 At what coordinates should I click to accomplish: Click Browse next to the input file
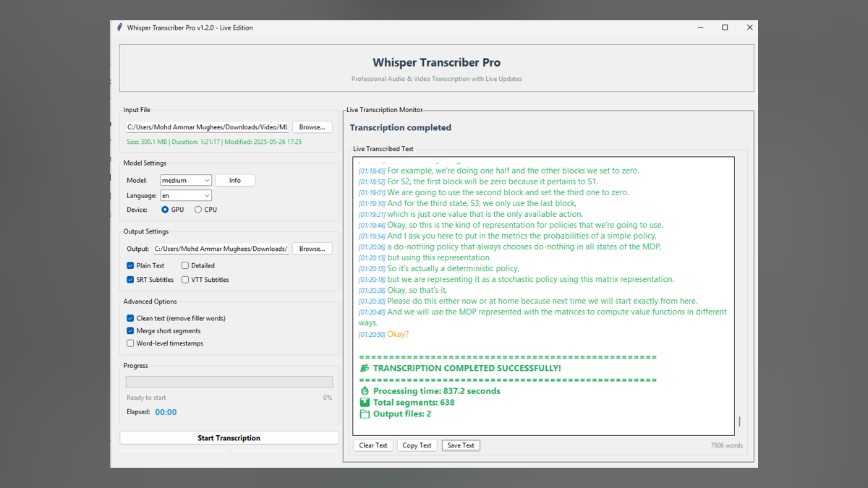pyautogui.click(x=312, y=127)
